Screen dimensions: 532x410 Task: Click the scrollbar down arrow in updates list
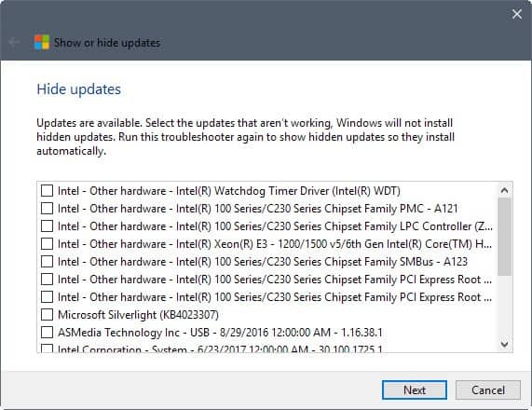505,344
